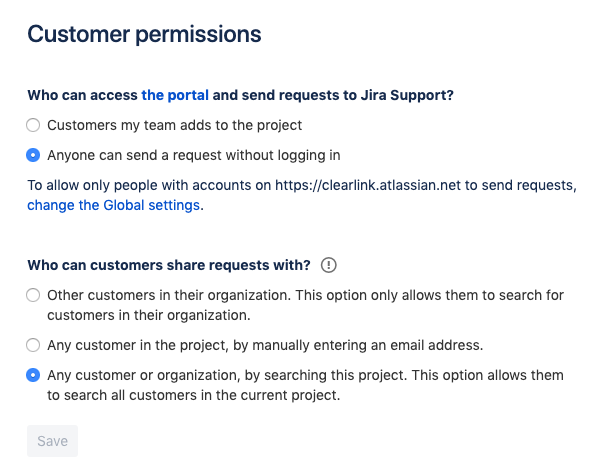
Task: Select 'Anyone can send a request' radio circle
Action: [33, 155]
